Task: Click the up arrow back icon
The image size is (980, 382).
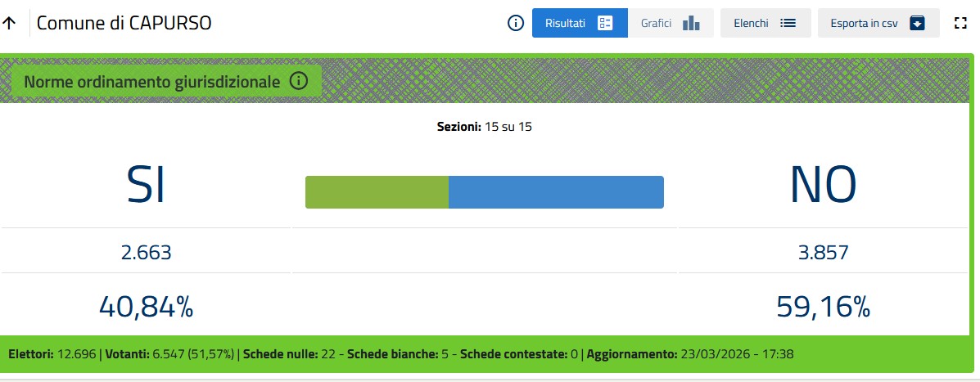Action: (10, 23)
